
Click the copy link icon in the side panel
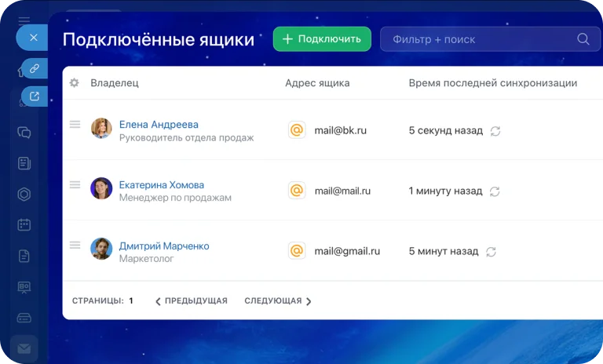tap(34, 69)
